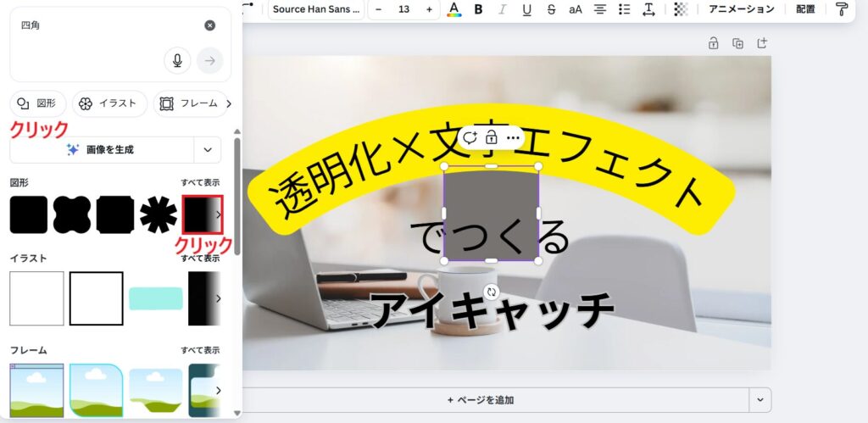Toggle italic text formatting

[x=503, y=9]
